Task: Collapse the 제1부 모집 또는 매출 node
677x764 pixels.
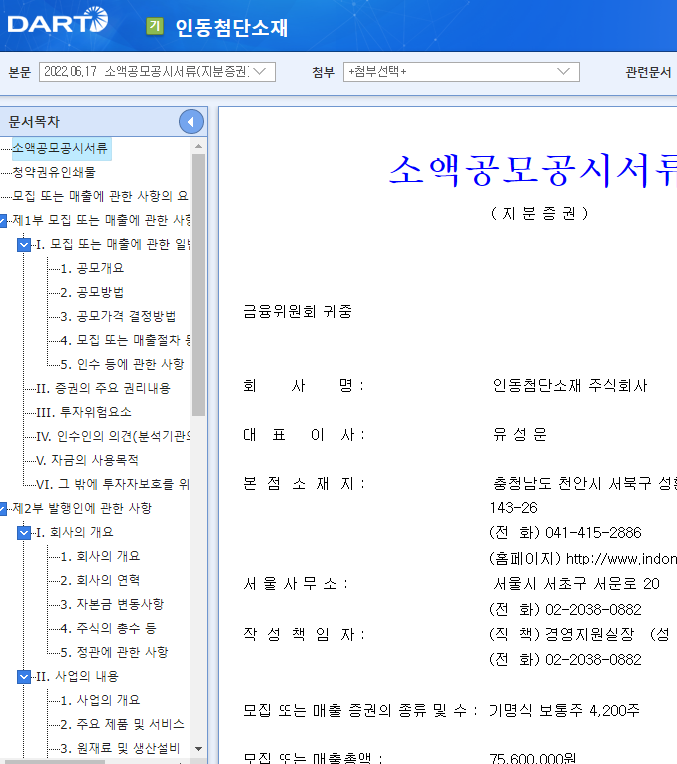Action: 3,221
